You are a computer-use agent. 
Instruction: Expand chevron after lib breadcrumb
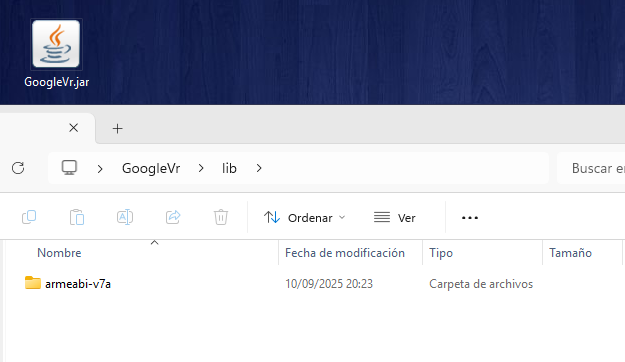[259, 168]
